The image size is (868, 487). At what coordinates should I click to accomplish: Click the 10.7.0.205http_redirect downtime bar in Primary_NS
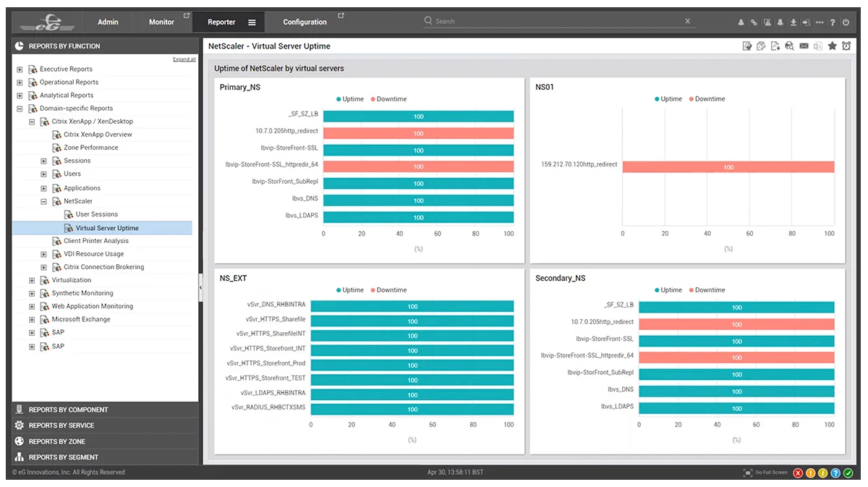coord(418,133)
